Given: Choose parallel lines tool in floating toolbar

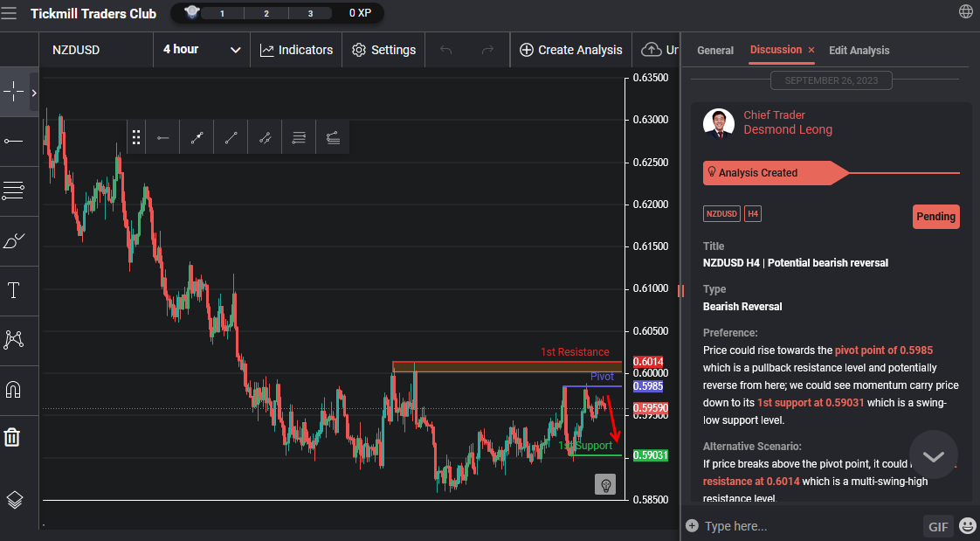Looking at the screenshot, I should coord(299,137).
